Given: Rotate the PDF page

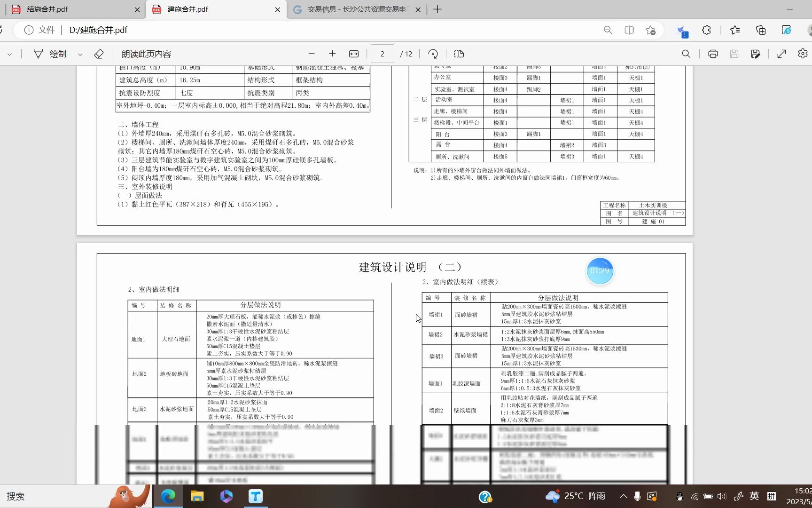Looking at the screenshot, I should (433, 54).
